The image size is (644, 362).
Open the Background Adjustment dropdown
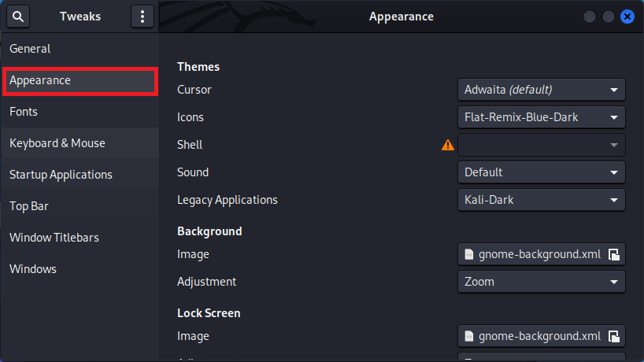541,282
